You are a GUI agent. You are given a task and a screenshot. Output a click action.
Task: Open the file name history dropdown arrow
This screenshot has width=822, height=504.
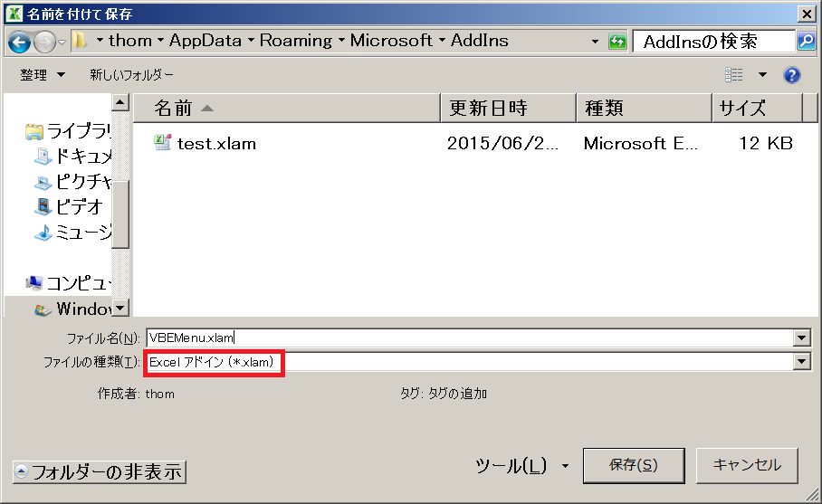click(801, 338)
